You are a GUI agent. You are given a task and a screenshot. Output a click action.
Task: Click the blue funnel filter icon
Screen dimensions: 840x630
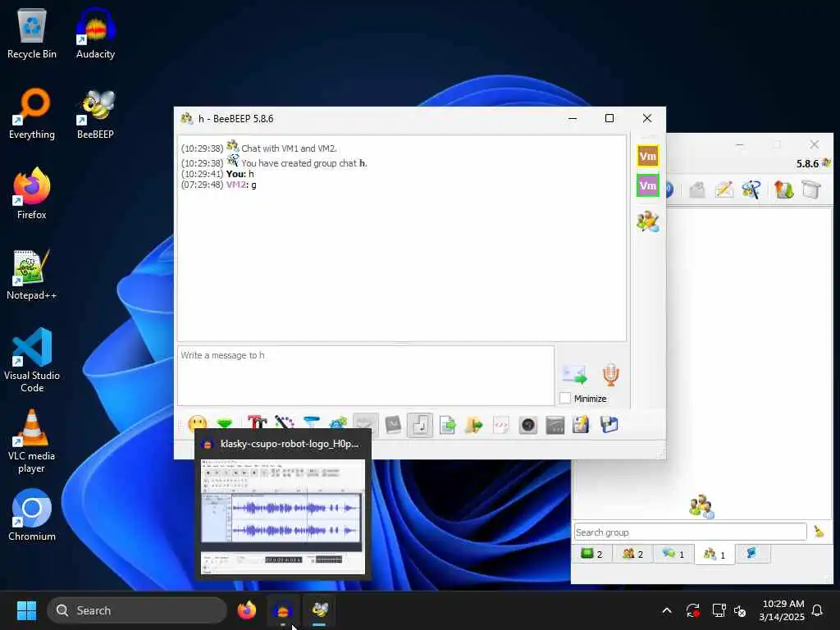tap(311, 422)
